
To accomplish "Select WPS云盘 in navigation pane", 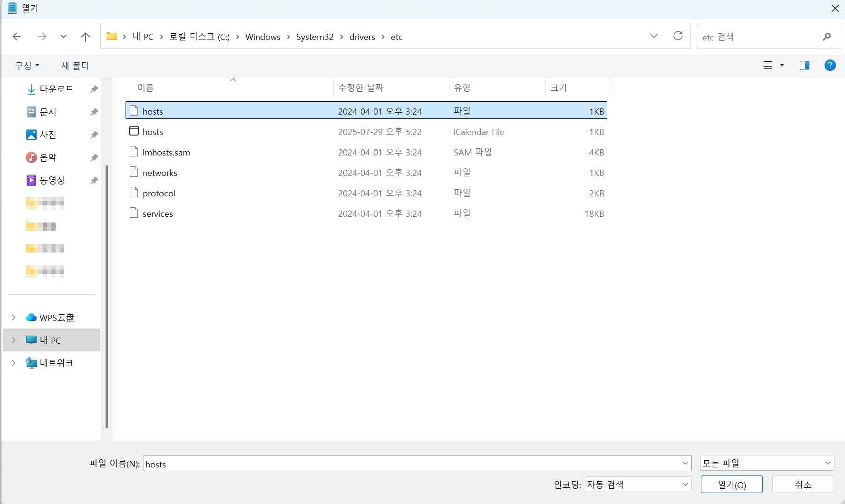I will 57,317.
